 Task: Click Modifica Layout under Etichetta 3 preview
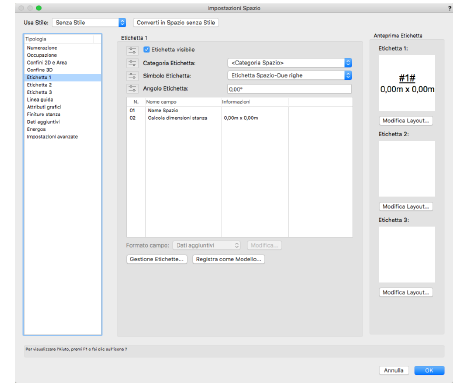point(406,292)
